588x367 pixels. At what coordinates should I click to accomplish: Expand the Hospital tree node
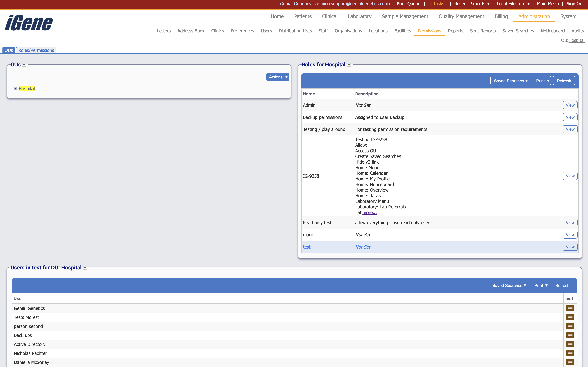tap(15, 89)
